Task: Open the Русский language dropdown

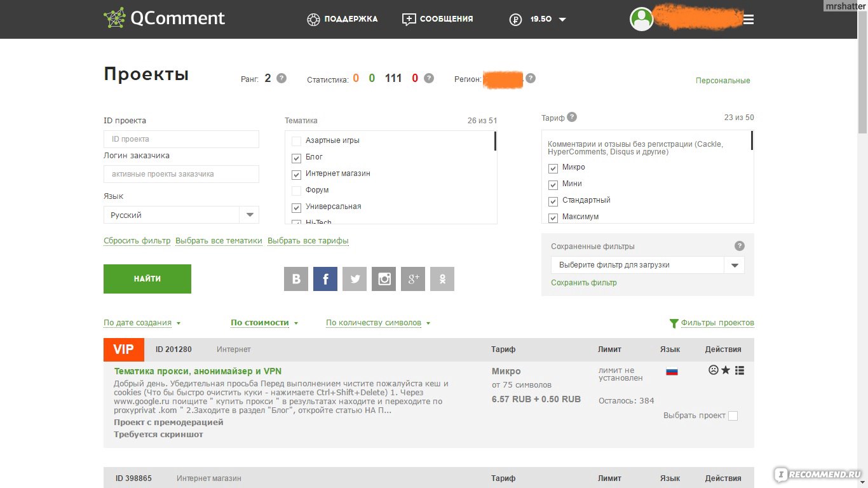Action: (x=181, y=215)
